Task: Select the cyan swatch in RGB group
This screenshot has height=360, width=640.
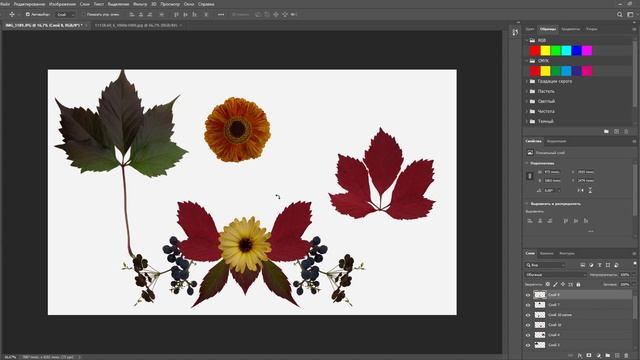Action: (x=566, y=51)
